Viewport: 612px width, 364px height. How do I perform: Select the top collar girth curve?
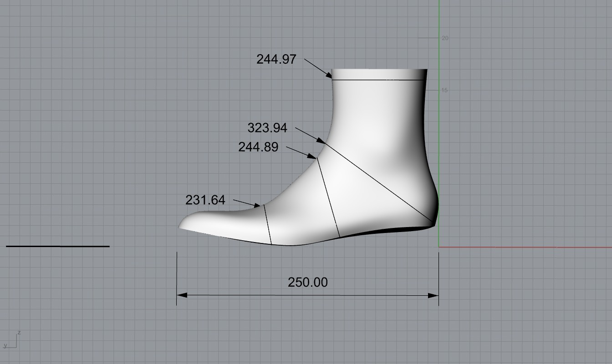378,80
